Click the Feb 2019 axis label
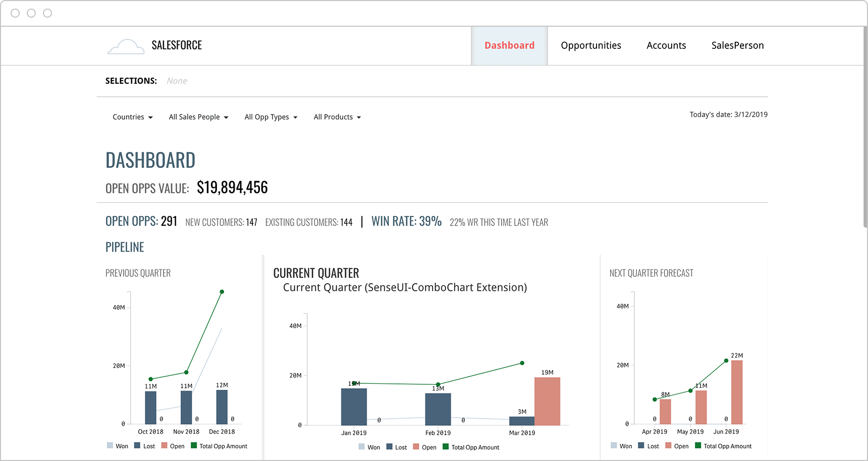 click(438, 433)
